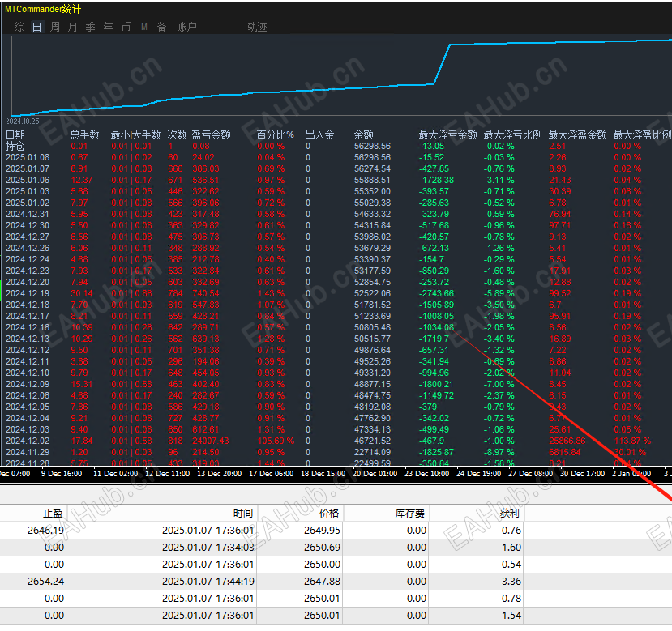Open the 币 currency tab
Screen dimensions: 672x631
[126, 27]
